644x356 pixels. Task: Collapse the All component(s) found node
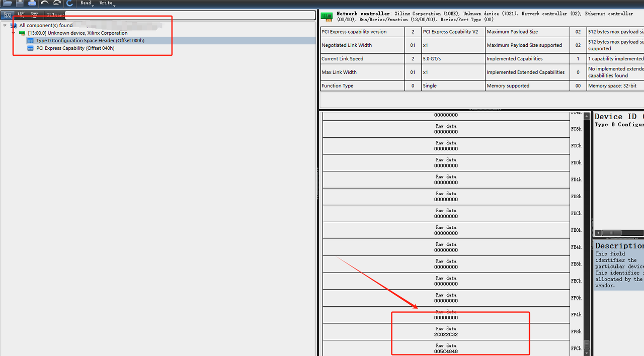[5, 25]
